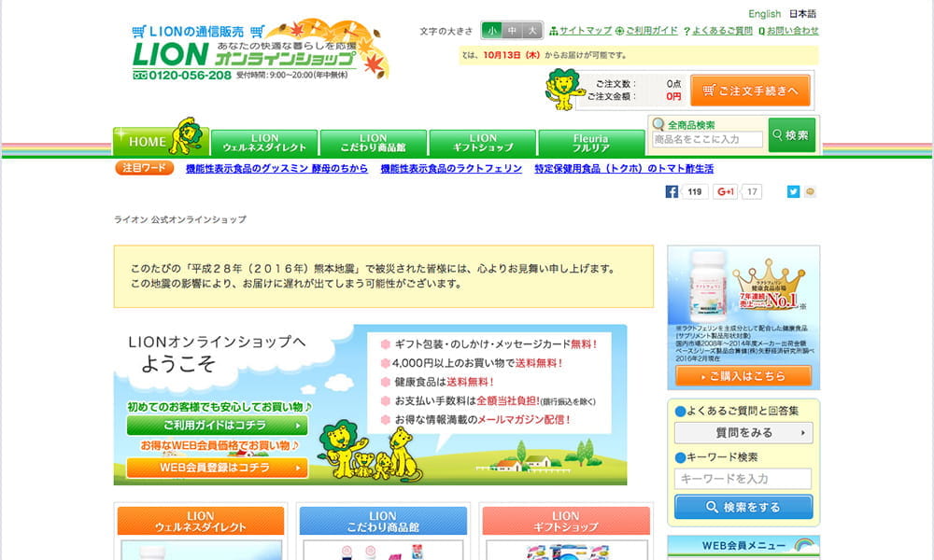
Task: Click the lion family illustration in banner
Action: pos(369,453)
